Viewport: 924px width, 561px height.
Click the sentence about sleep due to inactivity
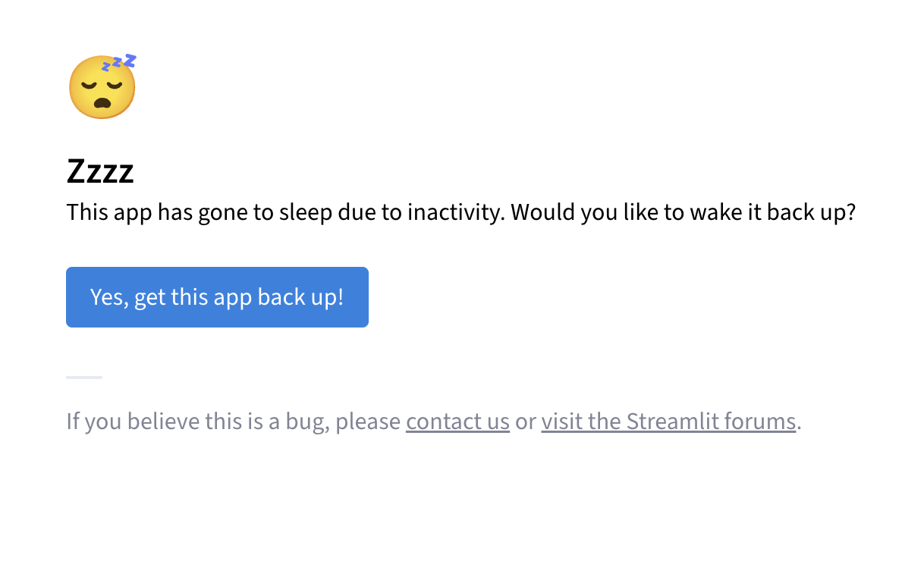coord(286,212)
